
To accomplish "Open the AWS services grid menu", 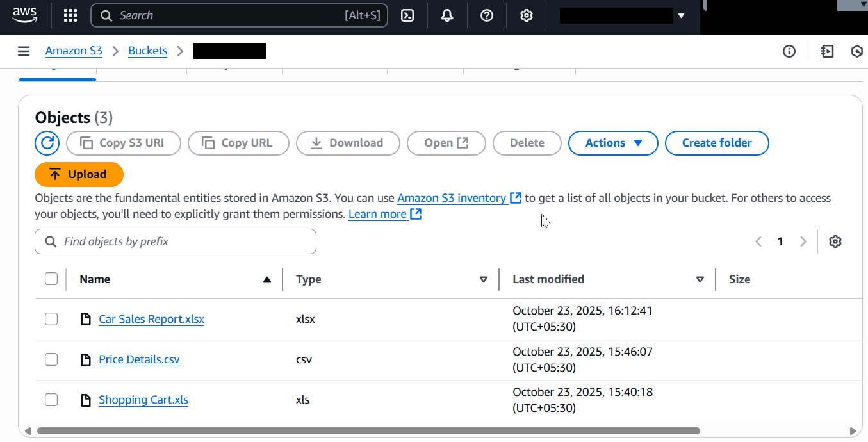I will click(70, 15).
